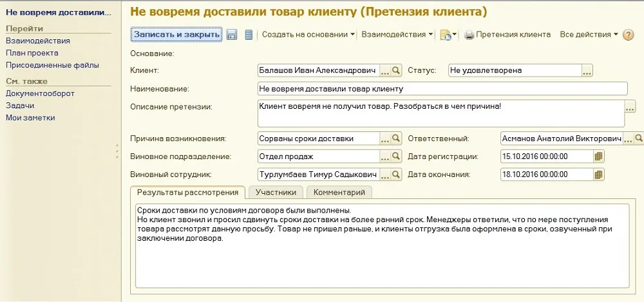The height and width of the screenshot is (302, 644).
Task: Click ellipsis button of Виновное подразделение
Action: [x=385, y=156]
